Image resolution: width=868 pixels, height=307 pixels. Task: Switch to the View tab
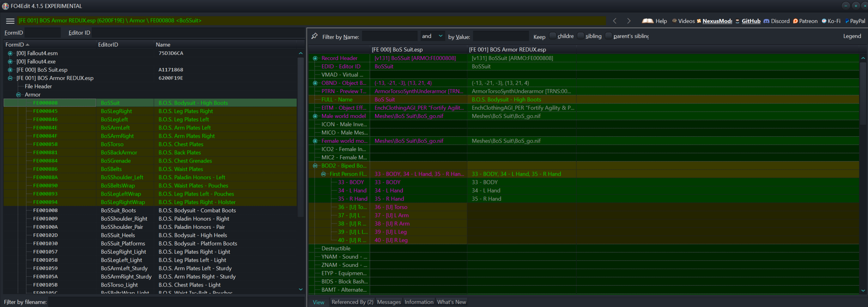[x=318, y=302]
